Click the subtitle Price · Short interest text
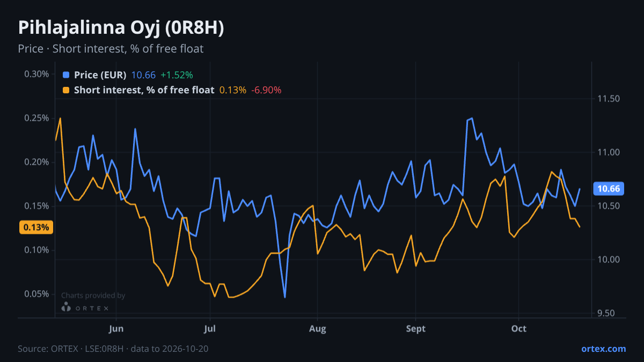Viewport: 644px width, 362px height. (x=111, y=49)
